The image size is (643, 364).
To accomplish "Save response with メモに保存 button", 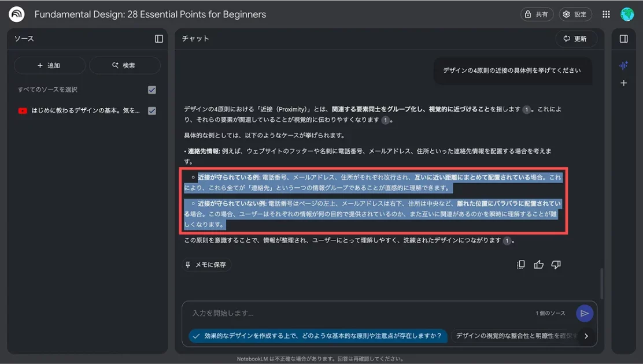I will pos(206,265).
